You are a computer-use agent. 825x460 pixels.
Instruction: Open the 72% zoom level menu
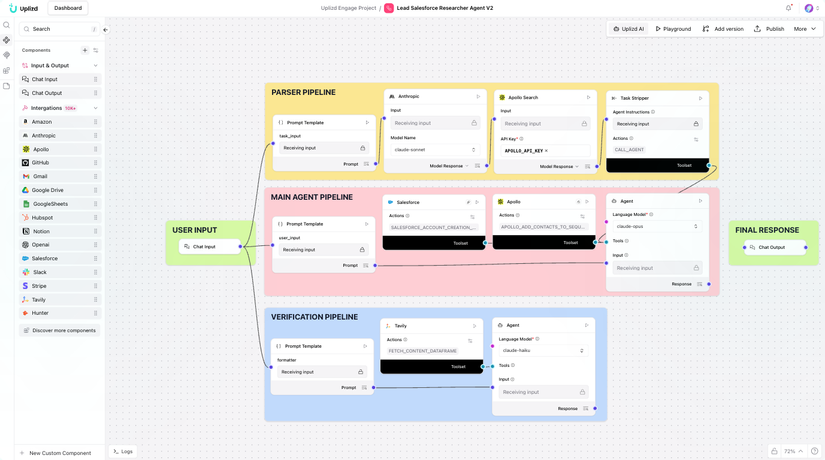point(793,451)
